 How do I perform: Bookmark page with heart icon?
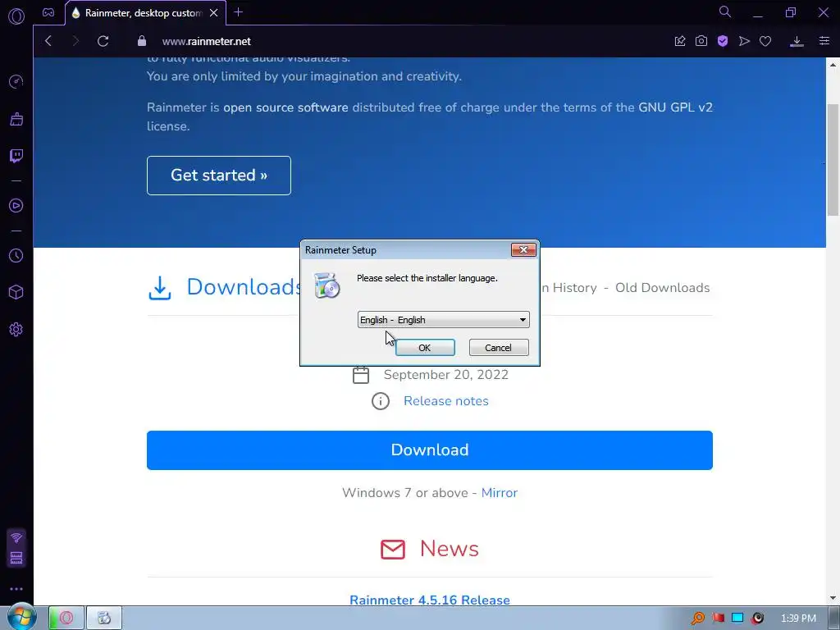tap(765, 41)
